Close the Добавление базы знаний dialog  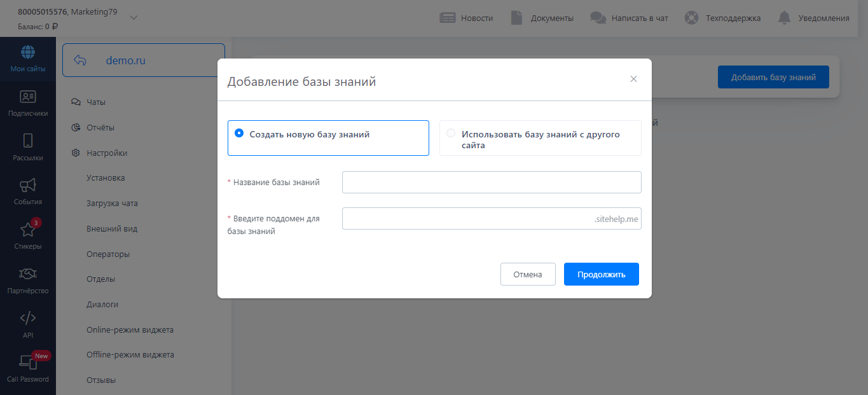point(633,79)
